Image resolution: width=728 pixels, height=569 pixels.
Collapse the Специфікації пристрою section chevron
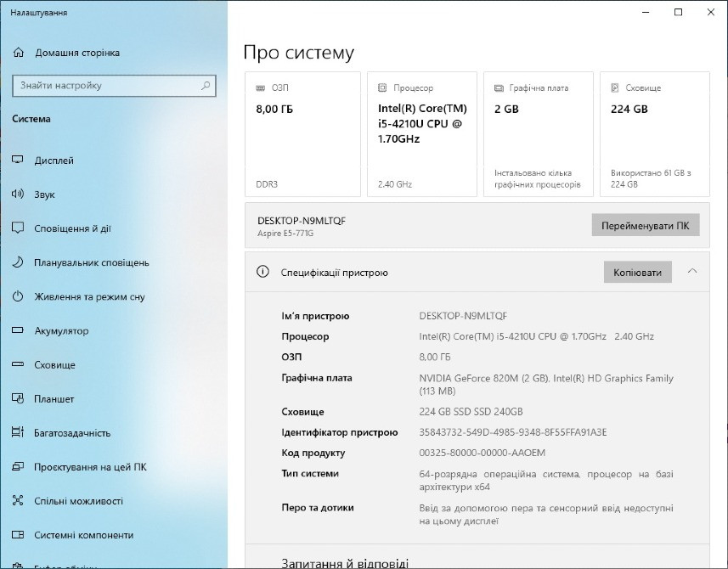click(692, 271)
